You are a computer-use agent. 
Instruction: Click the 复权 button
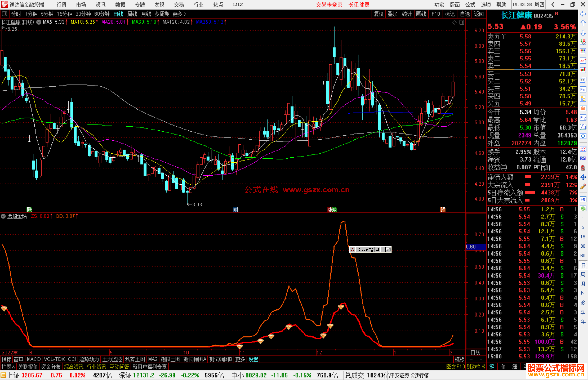pos(379,14)
